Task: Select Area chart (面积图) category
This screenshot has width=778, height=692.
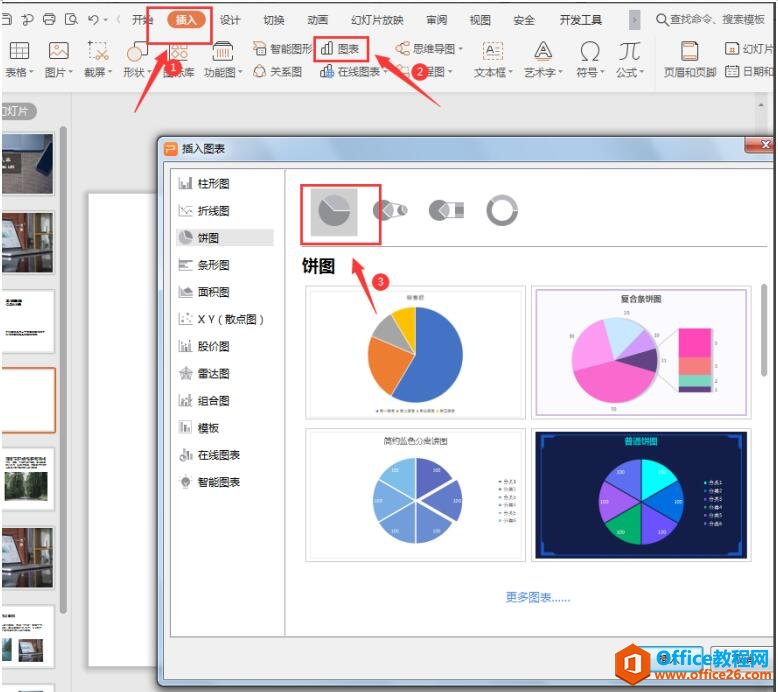Action: 224,292
